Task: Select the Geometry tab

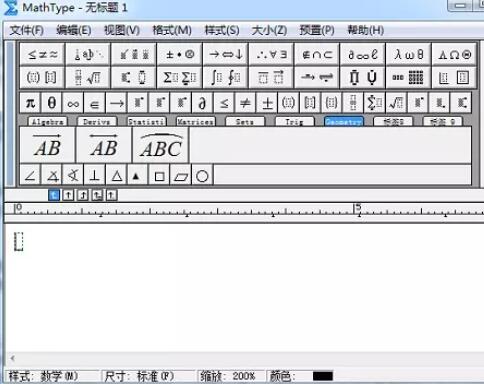Action: 344,122
